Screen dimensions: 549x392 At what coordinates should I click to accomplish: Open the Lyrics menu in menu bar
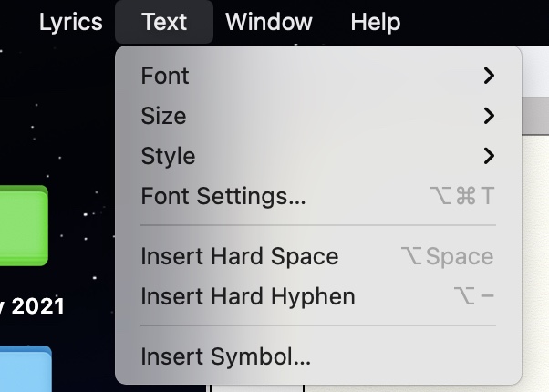click(70, 22)
